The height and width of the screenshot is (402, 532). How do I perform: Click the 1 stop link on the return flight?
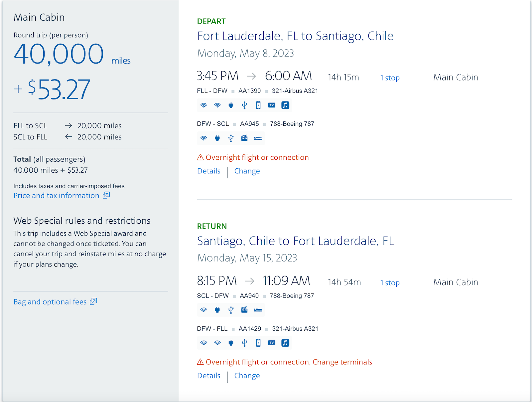tap(389, 283)
